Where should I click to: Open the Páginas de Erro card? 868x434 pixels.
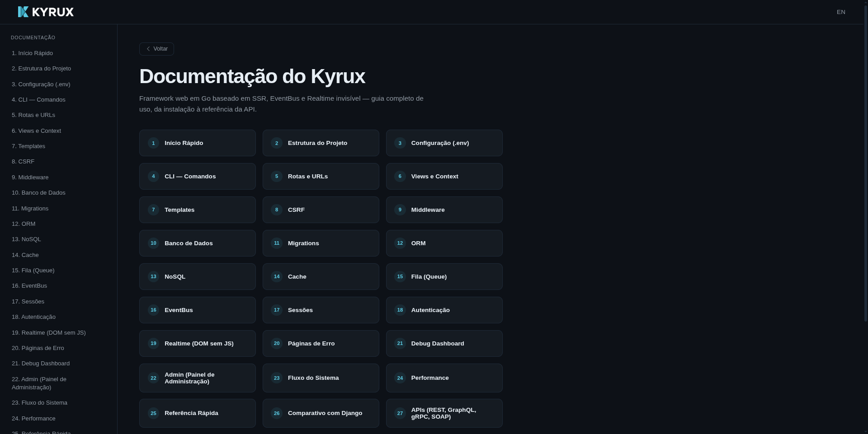321,344
